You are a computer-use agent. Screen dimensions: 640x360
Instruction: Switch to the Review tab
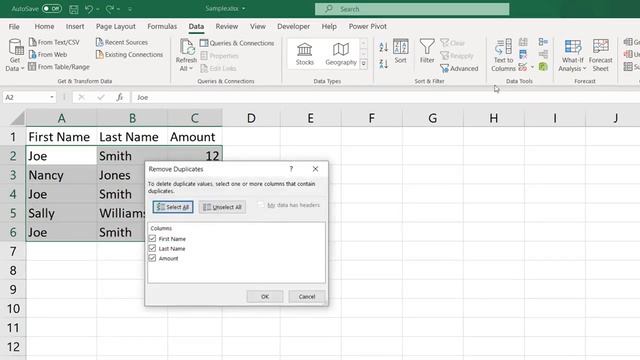click(227, 27)
